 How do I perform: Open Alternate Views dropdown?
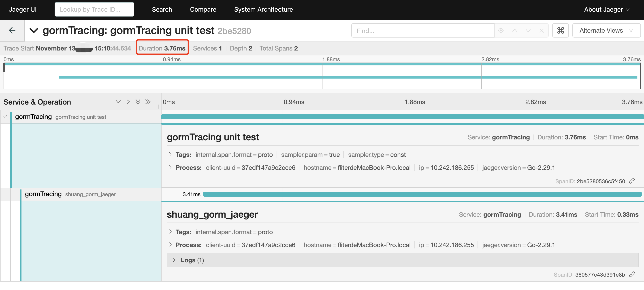tap(606, 30)
